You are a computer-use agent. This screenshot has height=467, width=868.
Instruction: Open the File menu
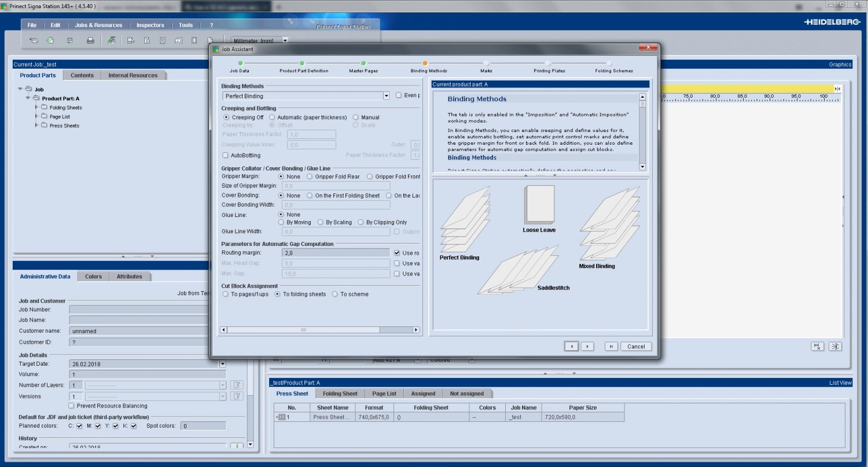tap(32, 25)
